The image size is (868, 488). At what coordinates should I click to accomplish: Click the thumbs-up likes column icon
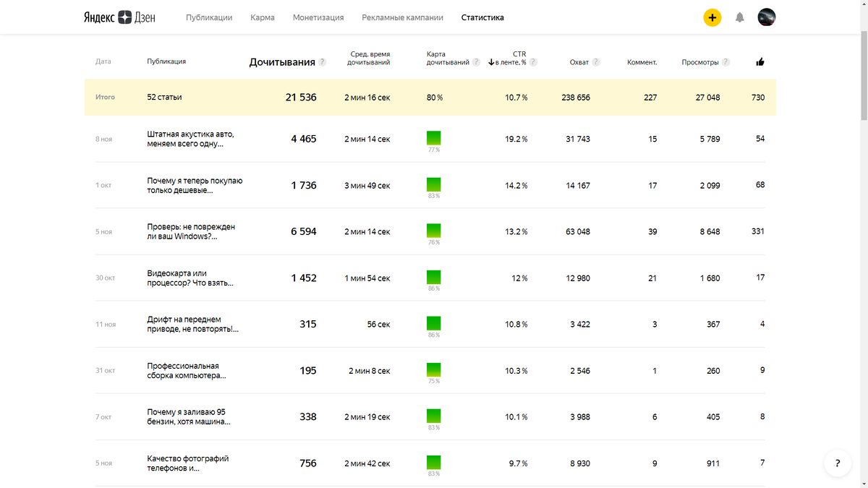coord(760,62)
